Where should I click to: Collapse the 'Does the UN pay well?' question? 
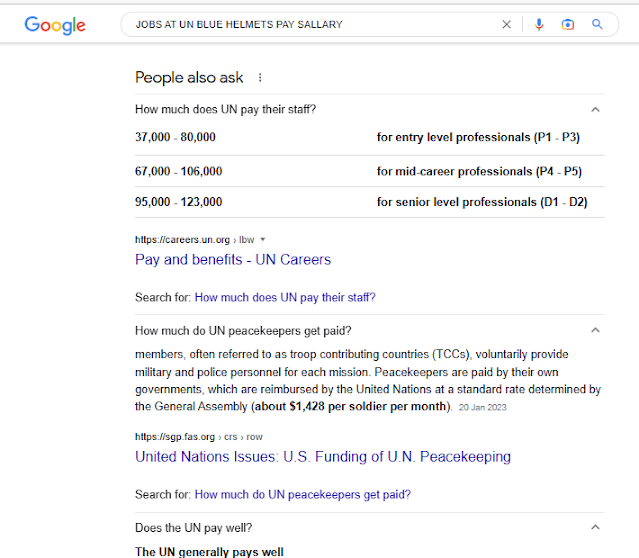595,527
